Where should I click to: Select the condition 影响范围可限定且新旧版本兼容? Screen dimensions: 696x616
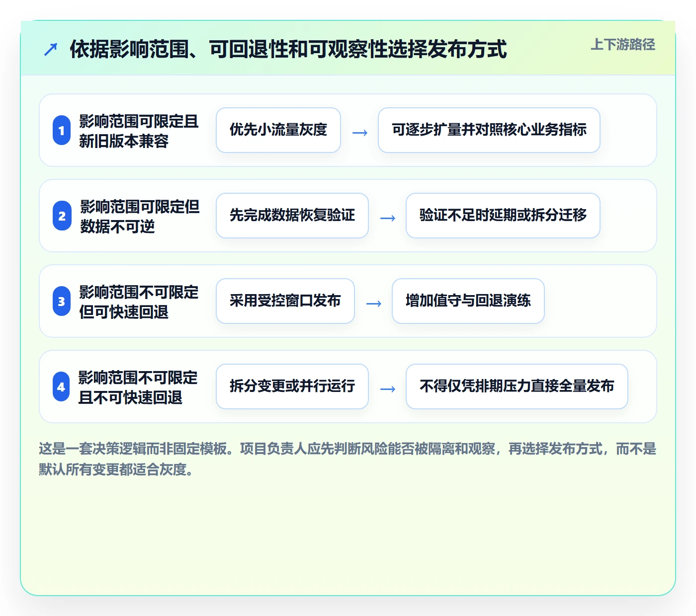point(139,131)
